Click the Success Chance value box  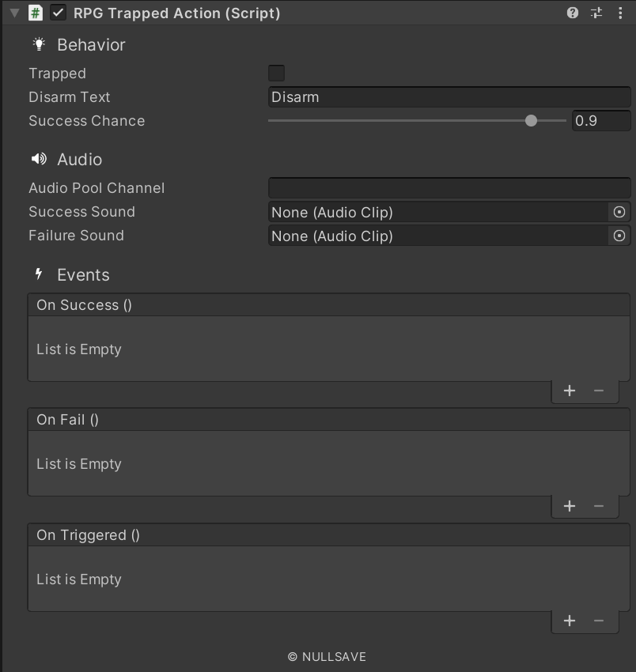click(x=600, y=121)
